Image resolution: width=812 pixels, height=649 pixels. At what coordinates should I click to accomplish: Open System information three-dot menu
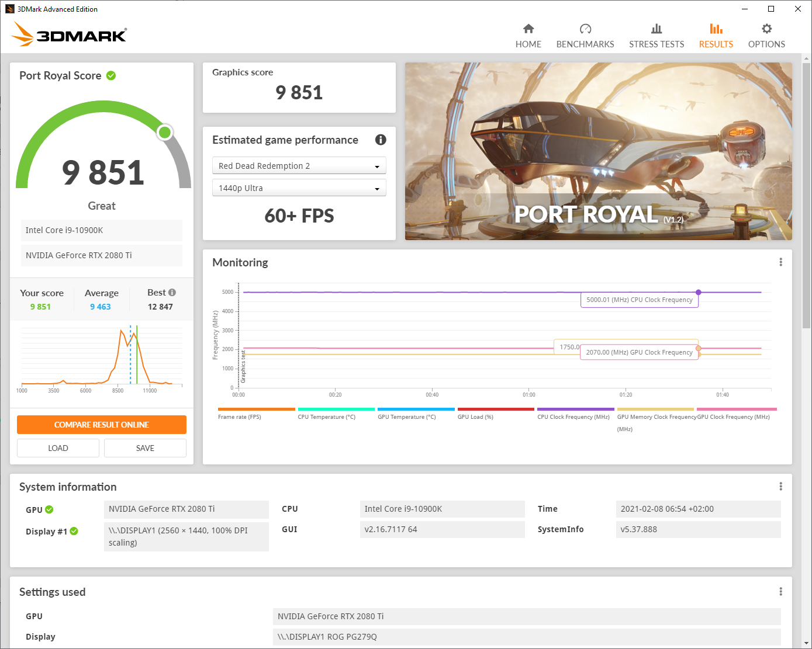pyautogui.click(x=780, y=487)
